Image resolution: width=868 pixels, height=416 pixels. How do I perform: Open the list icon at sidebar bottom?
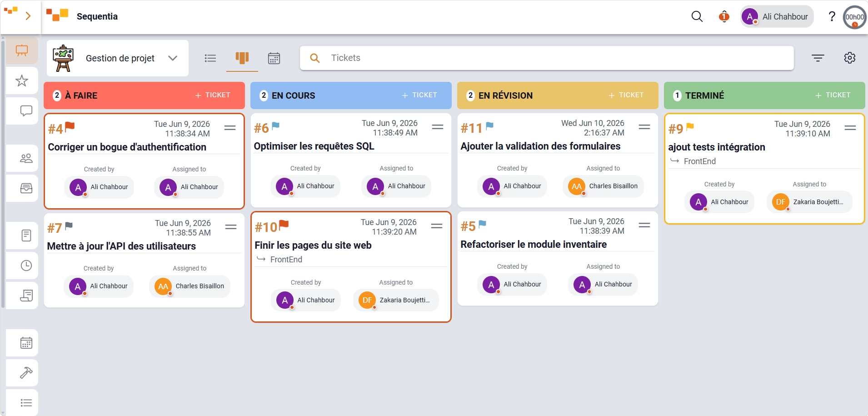26,403
